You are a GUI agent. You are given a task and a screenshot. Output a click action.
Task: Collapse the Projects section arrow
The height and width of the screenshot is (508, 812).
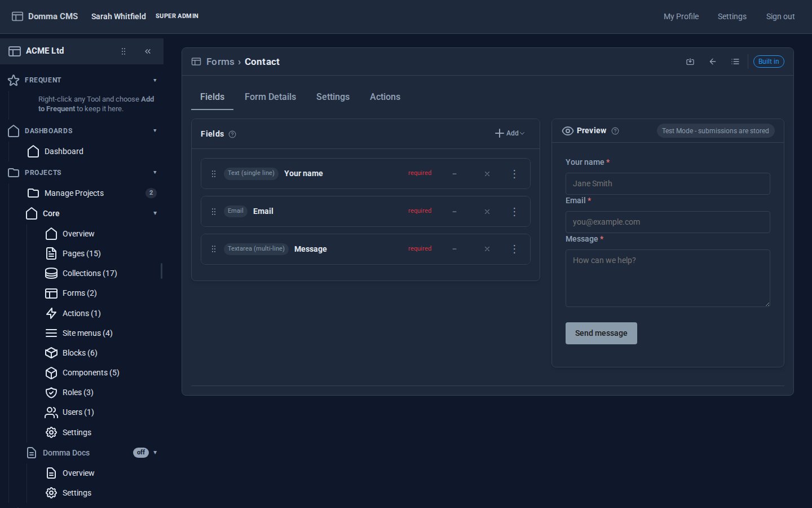[155, 173]
